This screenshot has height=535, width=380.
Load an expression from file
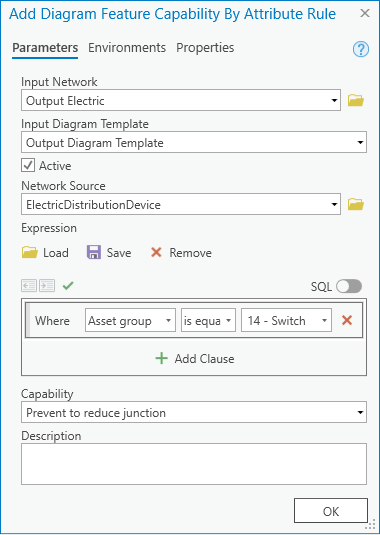[x=45, y=253]
